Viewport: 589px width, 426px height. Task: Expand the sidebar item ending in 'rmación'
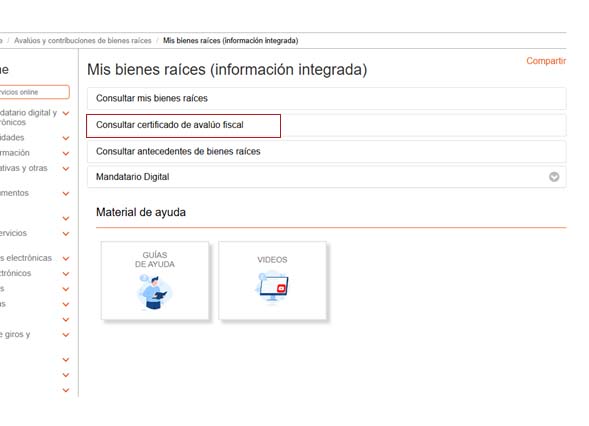click(x=66, y=153)
